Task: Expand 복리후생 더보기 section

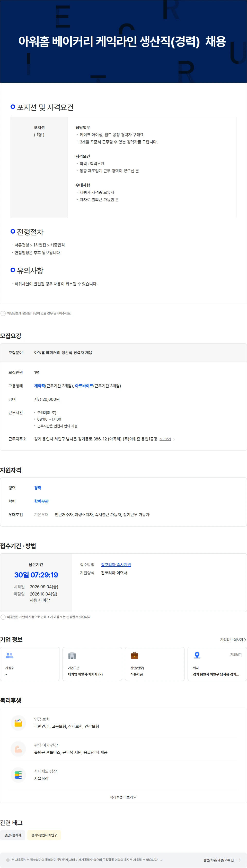Action: (123, 797)
